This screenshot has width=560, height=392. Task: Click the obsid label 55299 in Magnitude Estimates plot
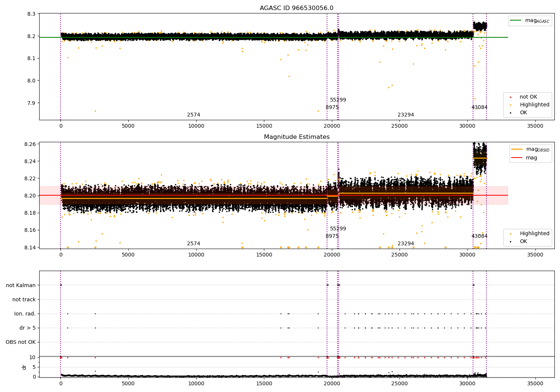[338, 229]
